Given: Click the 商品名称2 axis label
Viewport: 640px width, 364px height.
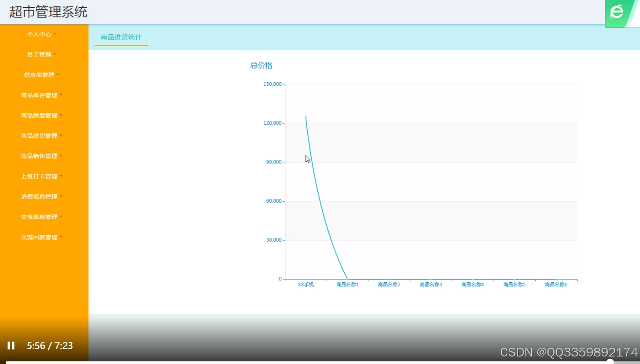Looking at the screenshot, I should [x=389, y=284].
